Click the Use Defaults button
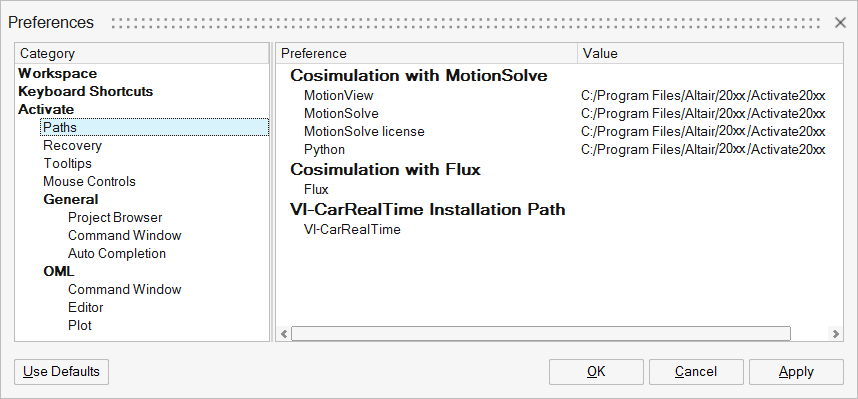 click(x=61, y=372)
